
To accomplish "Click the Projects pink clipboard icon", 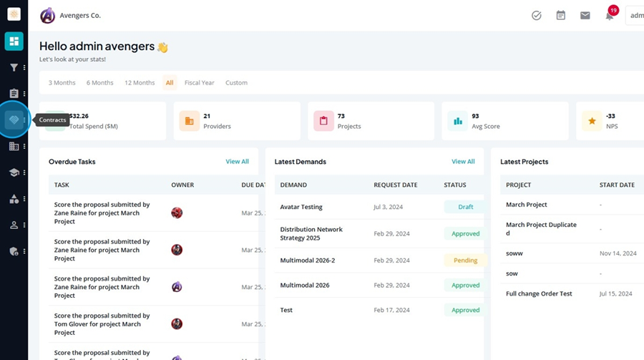I will [x=323, y=121].
